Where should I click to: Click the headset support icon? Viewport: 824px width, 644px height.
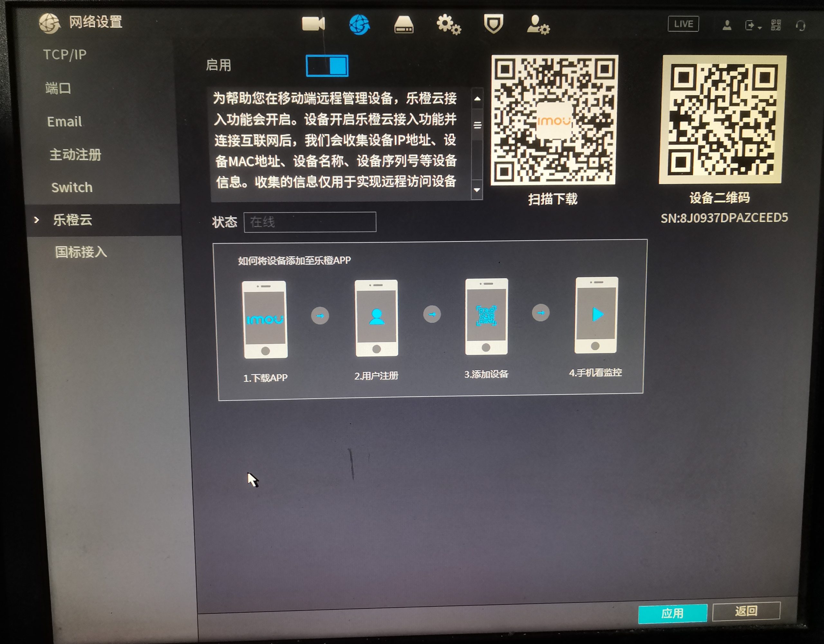800,26
